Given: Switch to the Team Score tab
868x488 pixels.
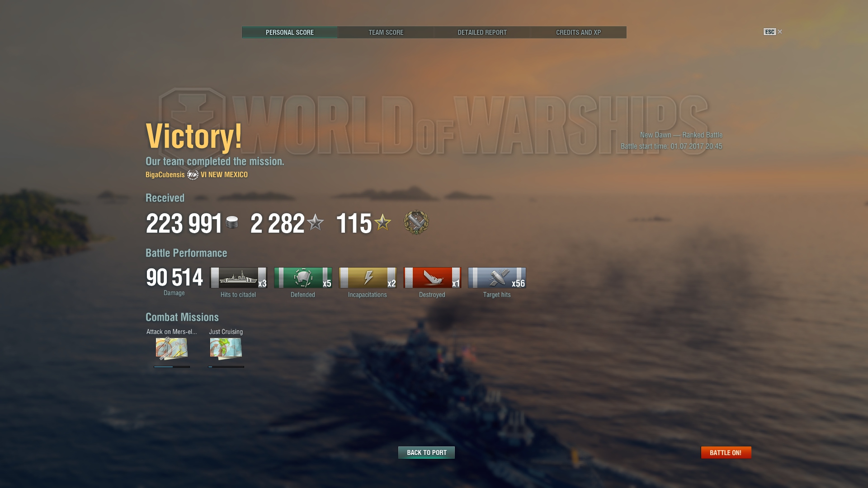Looking at the screenshot, I should [x=386, y=33].
